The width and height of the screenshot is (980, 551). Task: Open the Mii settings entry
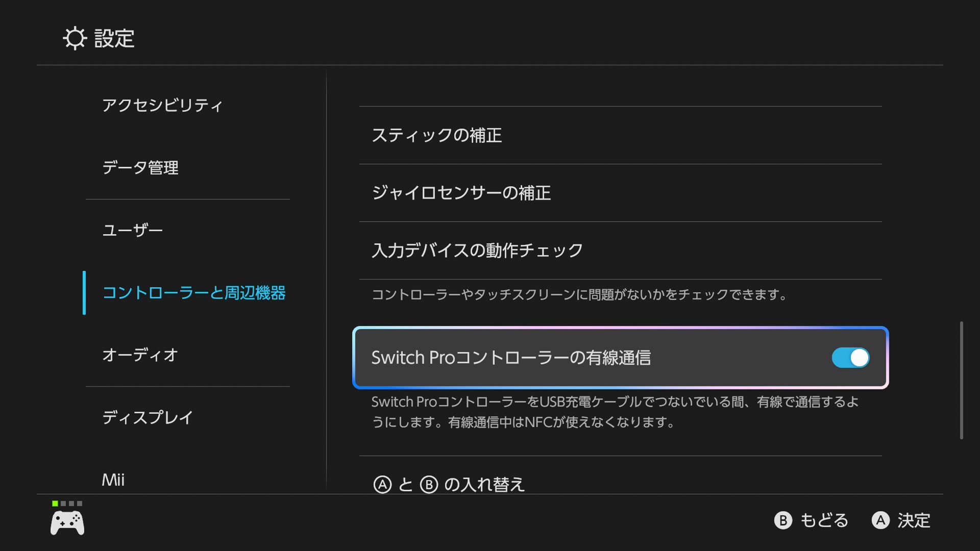(113, 480)
